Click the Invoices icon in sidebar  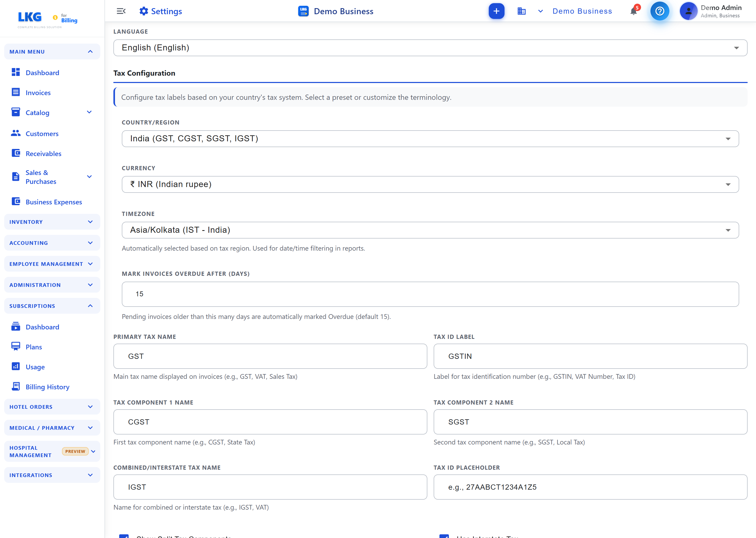tap(15, 92)
